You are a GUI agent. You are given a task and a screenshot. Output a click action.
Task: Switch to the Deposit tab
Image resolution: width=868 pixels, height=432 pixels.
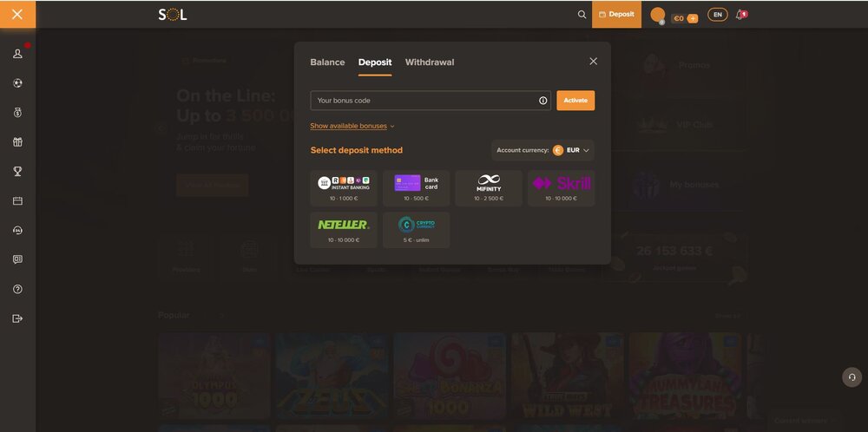(375, 62)
